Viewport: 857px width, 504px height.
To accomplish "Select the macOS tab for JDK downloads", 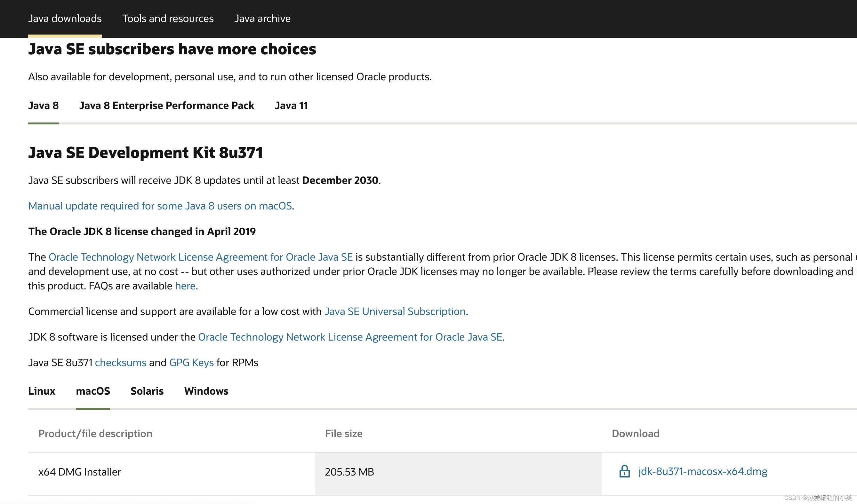I will click(92, 390).
